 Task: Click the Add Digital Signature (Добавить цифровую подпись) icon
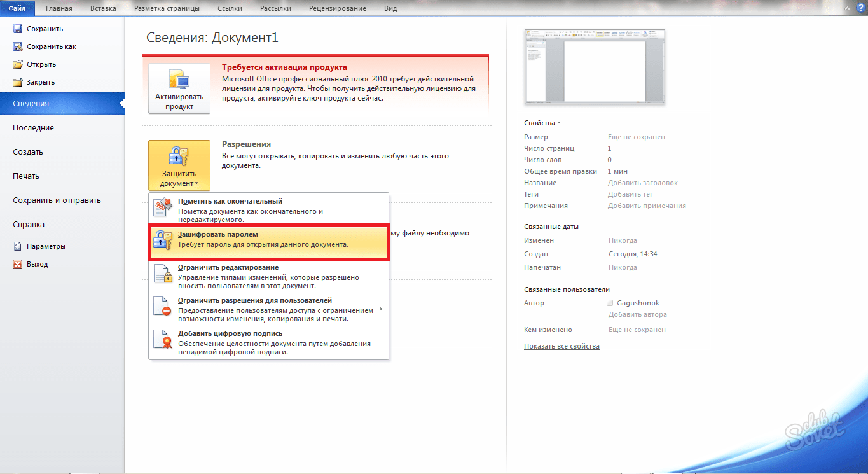pyautogui.click(x=163, y=340)
